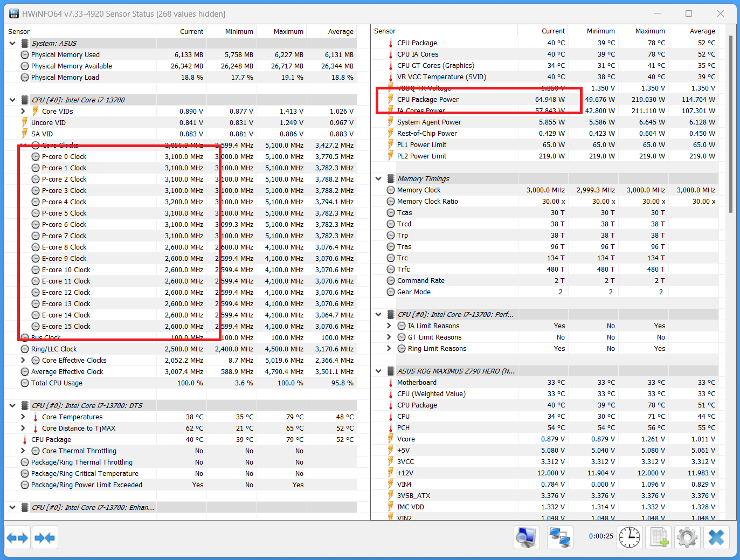Viewport: 740px width, 560px height.
Task: Select the E-core 12 Clock row
Action: pos(181,292)
